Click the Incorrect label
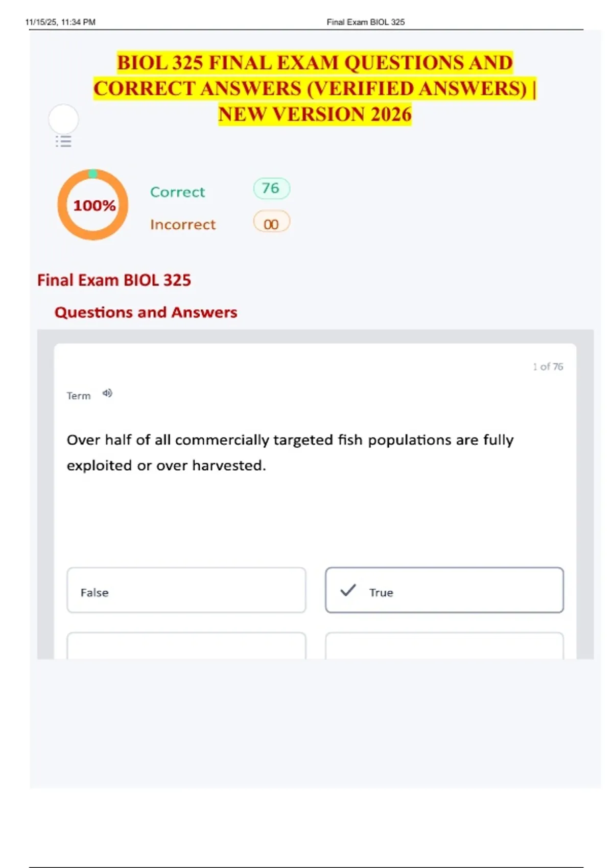 (x=183, y=225)
